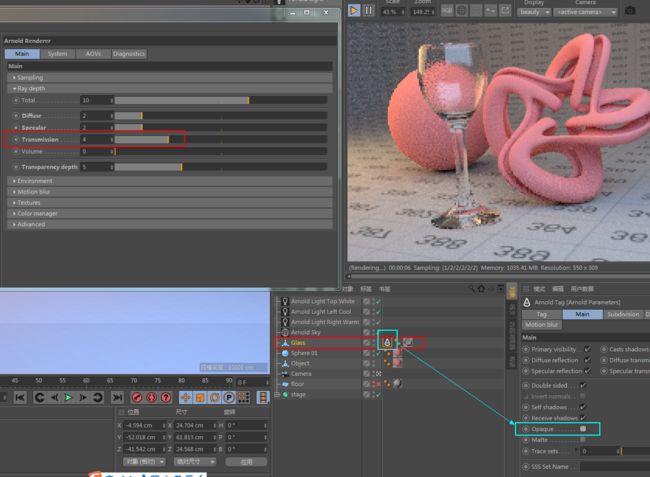Open the film strip timeline icon

(x=263, y=397)
